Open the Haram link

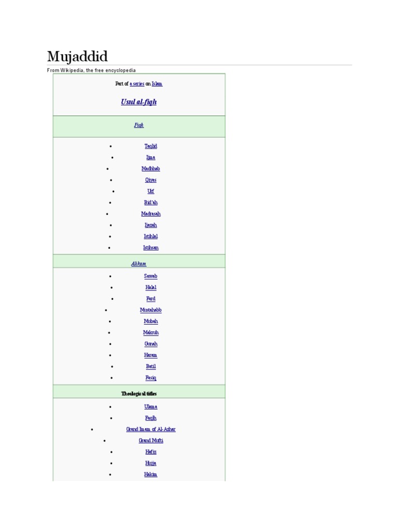[151, 355]
